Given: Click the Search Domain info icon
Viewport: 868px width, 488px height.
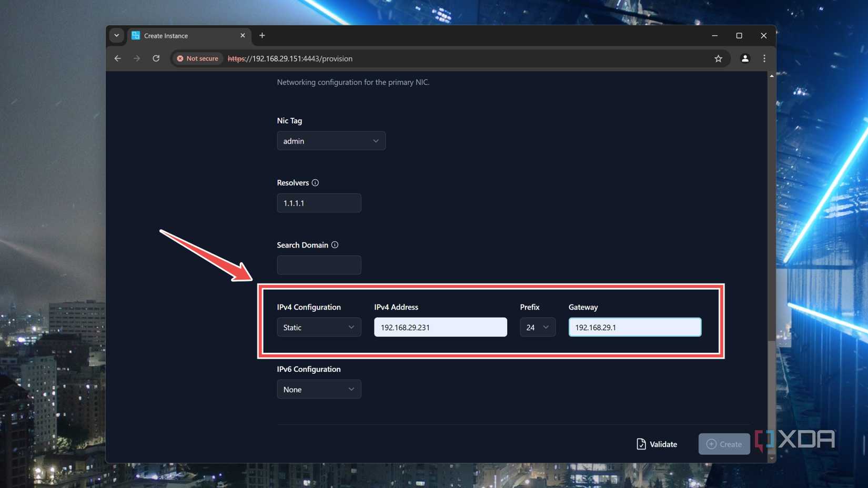Looking at the screenshot, I should [x=336, y=245].
